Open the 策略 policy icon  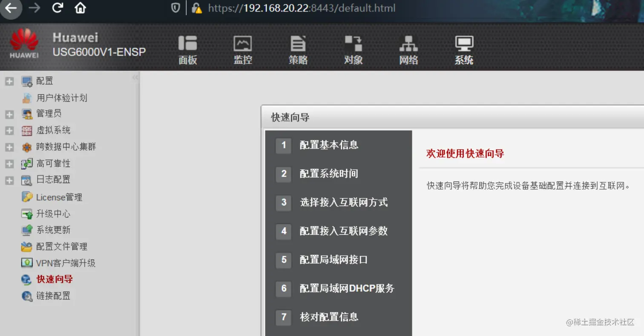point(298,43)
